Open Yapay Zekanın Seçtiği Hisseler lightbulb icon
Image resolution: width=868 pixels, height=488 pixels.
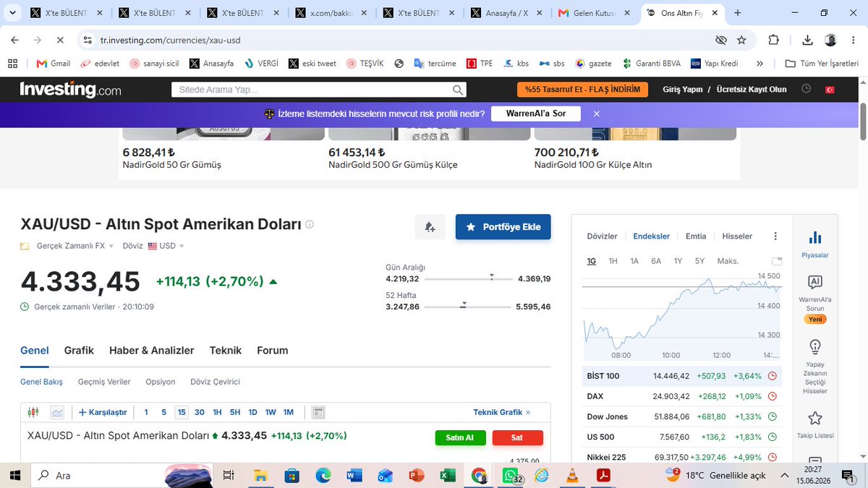pos(815,367)
